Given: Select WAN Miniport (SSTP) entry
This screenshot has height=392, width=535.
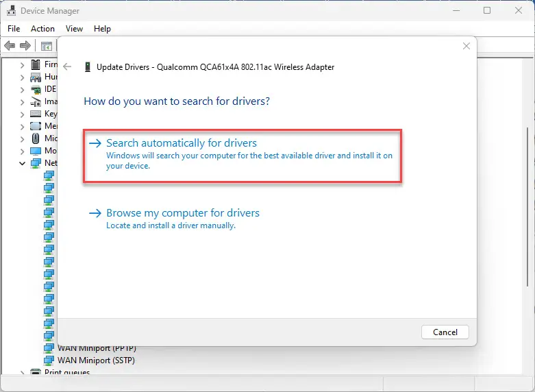Looking at the screenshot, I should (x=96, y=360).
